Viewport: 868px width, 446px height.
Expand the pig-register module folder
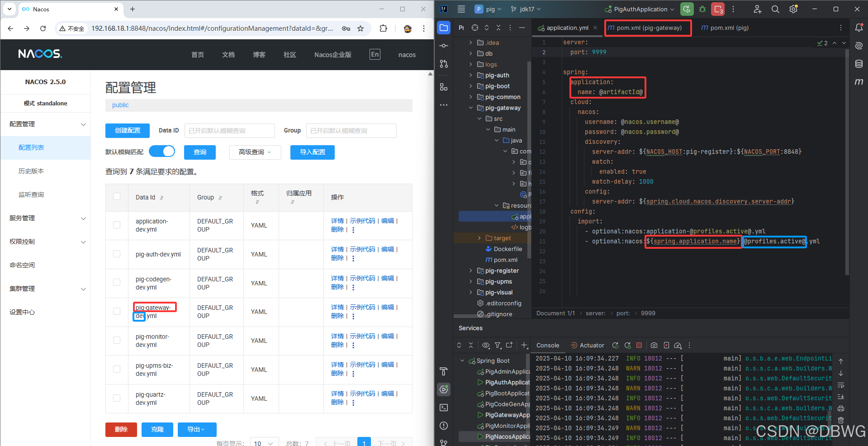point(470,270)
